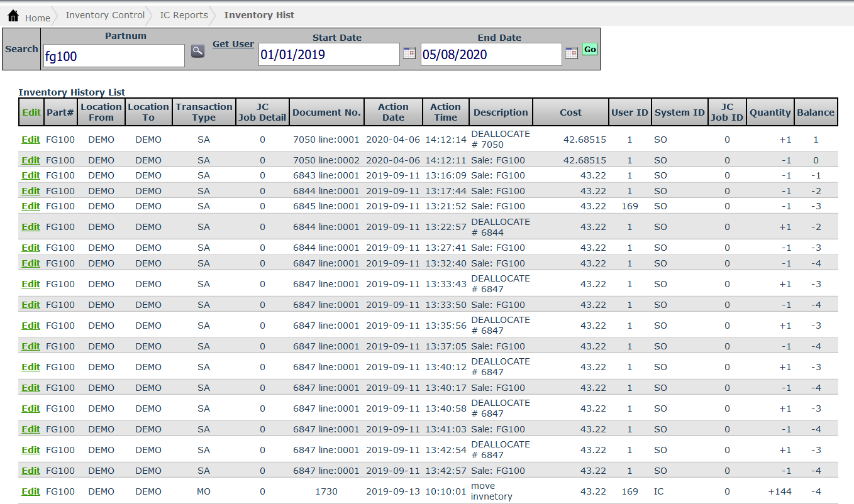Navigate to Inventory Control breadcrumb
Viewport: 854px width, 504px height.
(105, 15)
